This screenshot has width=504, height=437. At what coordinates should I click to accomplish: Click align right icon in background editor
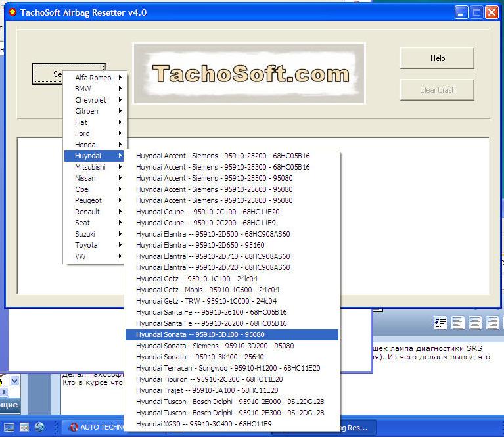(492, 323)
